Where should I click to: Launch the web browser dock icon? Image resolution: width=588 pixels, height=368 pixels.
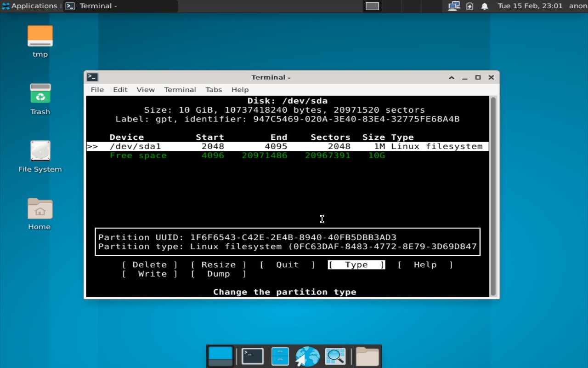(307, 356)
